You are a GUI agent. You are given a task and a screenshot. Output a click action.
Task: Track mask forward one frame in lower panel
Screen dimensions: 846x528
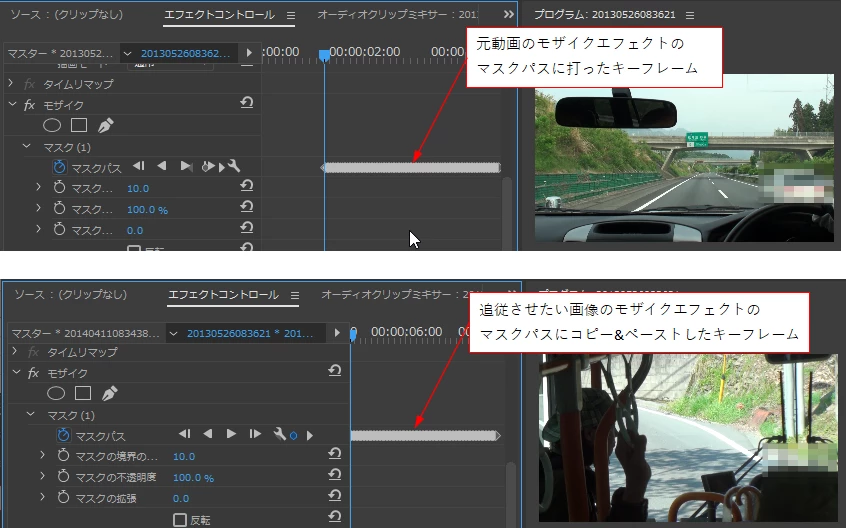(x=255, y=434)
